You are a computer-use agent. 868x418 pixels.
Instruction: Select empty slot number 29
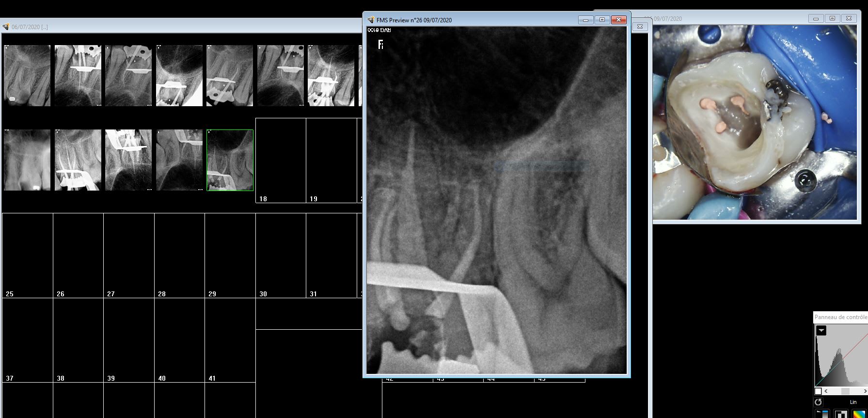(230, 255)
